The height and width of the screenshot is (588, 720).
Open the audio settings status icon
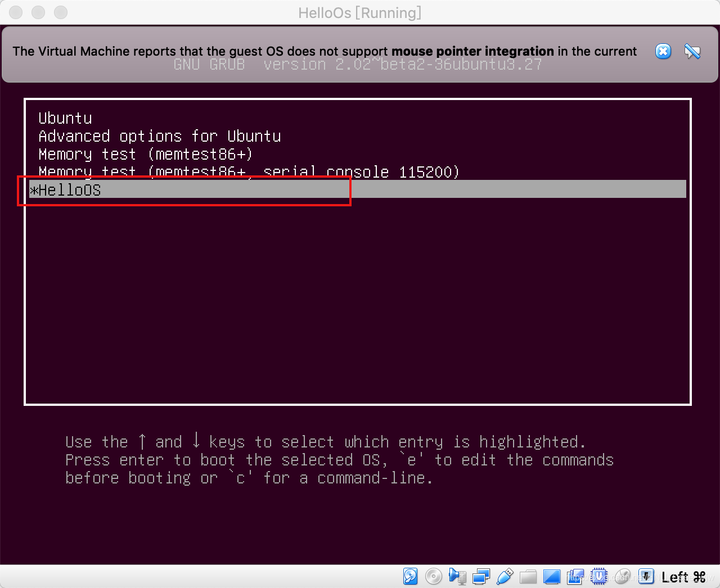[x=457, y=576]
